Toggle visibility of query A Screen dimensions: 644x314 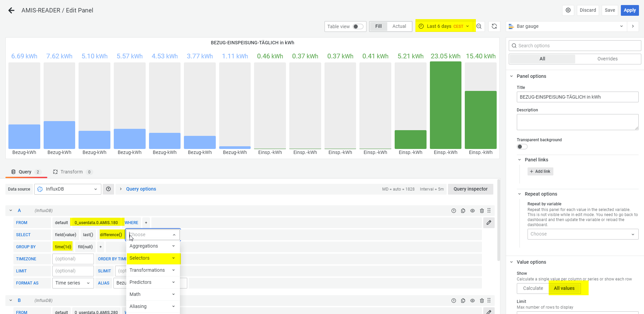click(x=473, y=211)
